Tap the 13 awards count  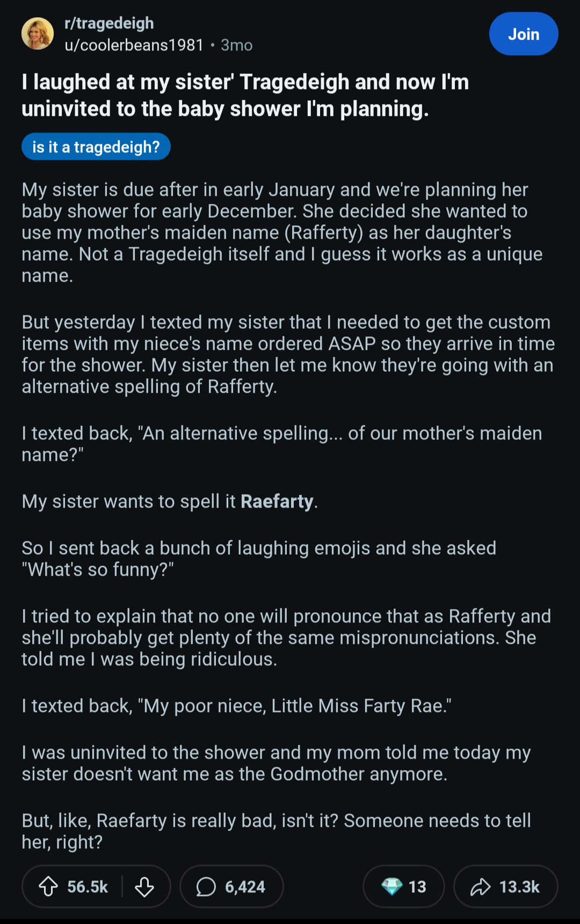click(x=417, y=886)
